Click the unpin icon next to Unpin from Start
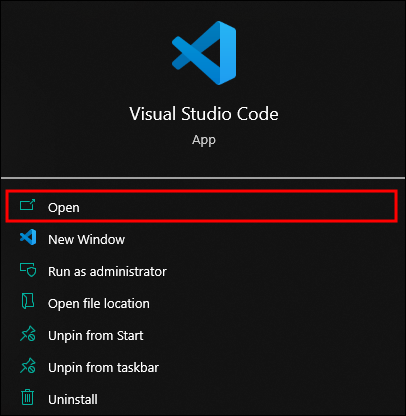This screenshot has height=416, width=406. coord(28,334)
